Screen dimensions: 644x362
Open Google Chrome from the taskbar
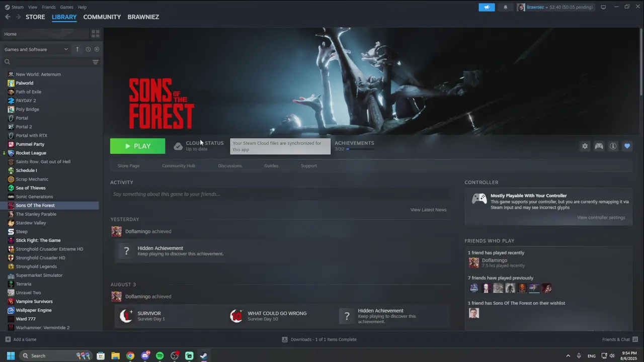coord(130,355)
